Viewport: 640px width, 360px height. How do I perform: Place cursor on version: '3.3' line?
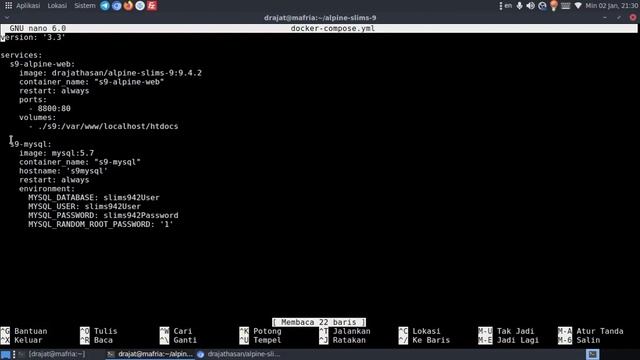point(33,38)
